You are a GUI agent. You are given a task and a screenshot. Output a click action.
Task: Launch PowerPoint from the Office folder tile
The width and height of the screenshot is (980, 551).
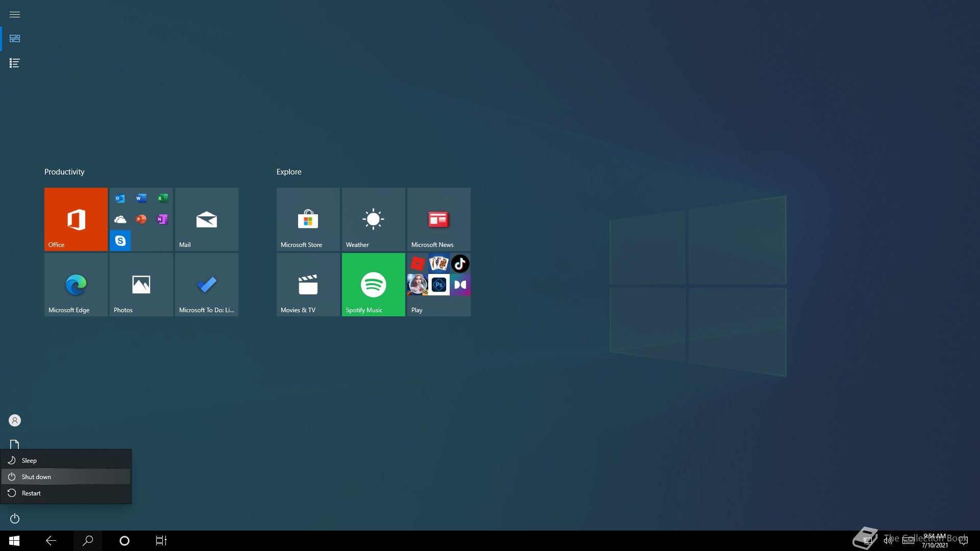[141, 219]
